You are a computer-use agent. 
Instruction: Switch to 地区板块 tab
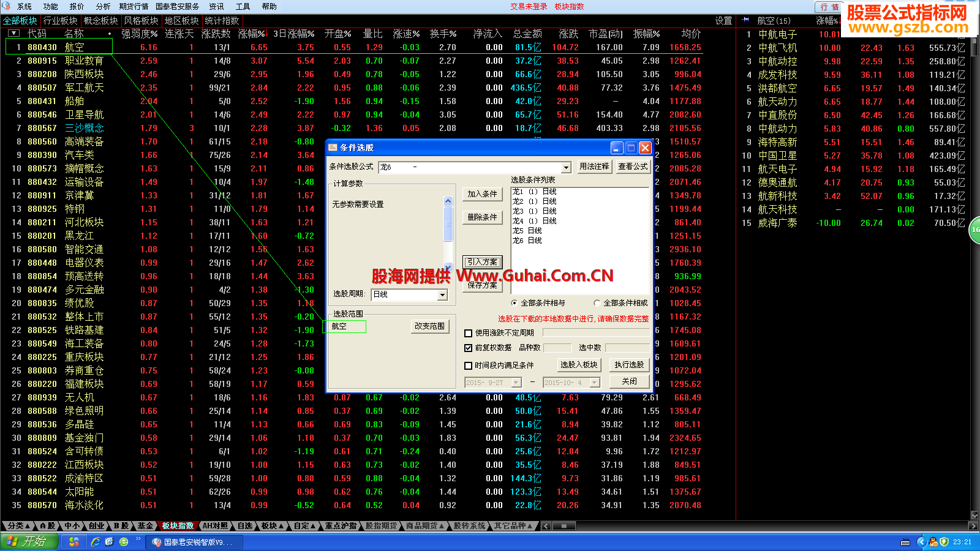click(182, 21)
